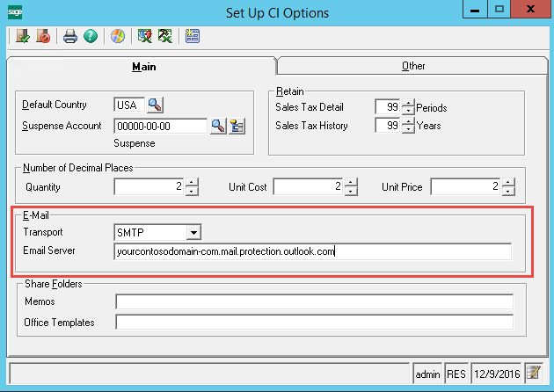Image resolution: width=554 pixels, height=392 pixels.
Task: Click the printer icon in toolbar
Action: (x=70, y=36)
